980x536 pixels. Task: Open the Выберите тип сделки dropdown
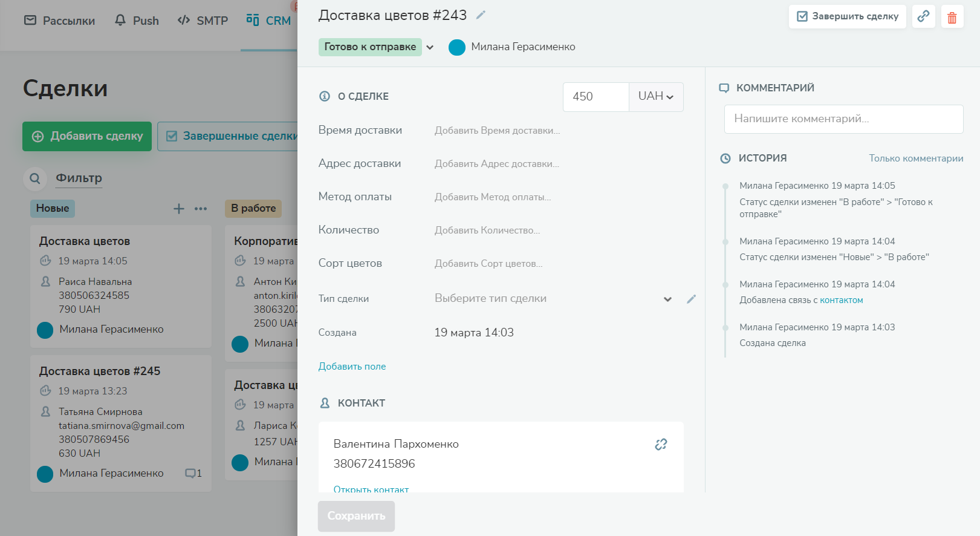pos(553,299)
